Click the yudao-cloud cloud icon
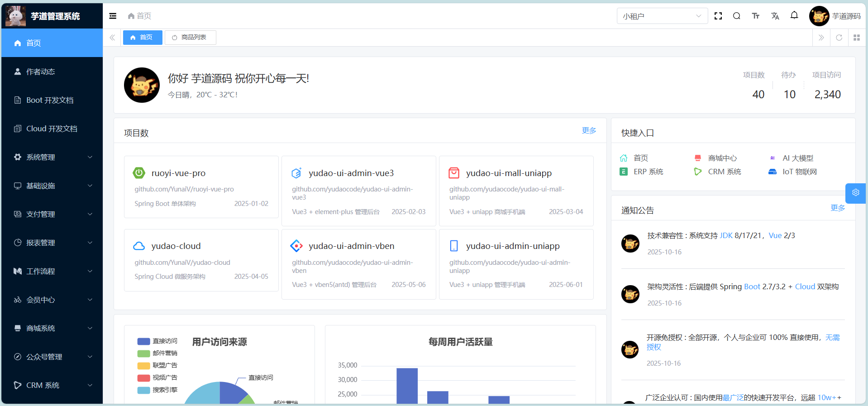868x406 pixels. click(x=139, y=246)
